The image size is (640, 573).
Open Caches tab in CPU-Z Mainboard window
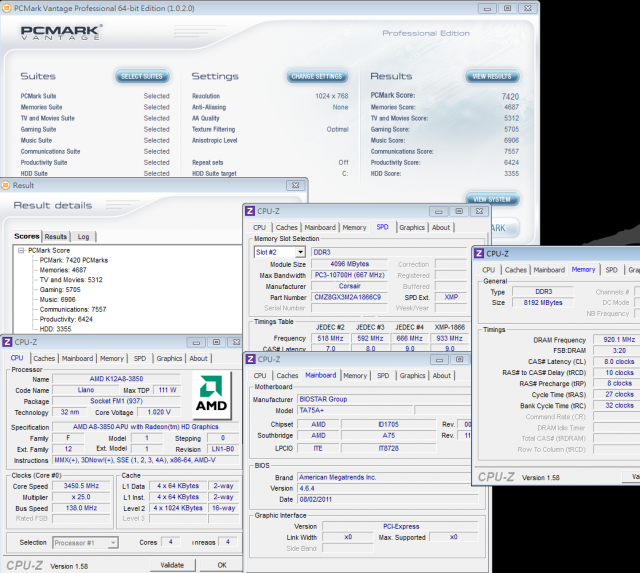click(287, 375)
